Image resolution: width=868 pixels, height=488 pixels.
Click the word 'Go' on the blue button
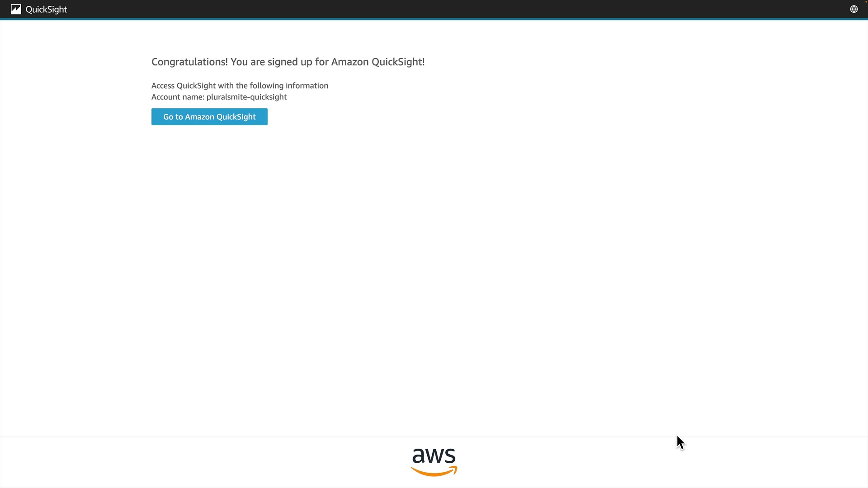pos(168,117)
